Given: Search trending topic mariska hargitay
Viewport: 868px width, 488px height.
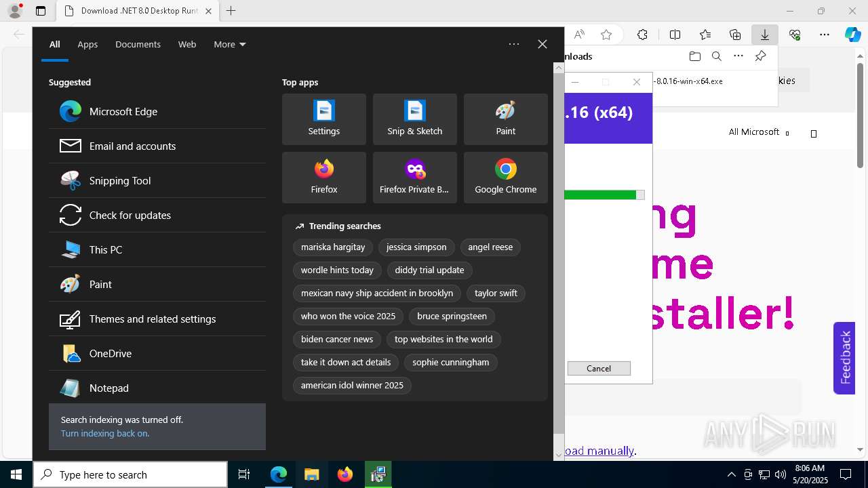Looking at the screenshot, I should pyautogui.click(x=333, y=247).
